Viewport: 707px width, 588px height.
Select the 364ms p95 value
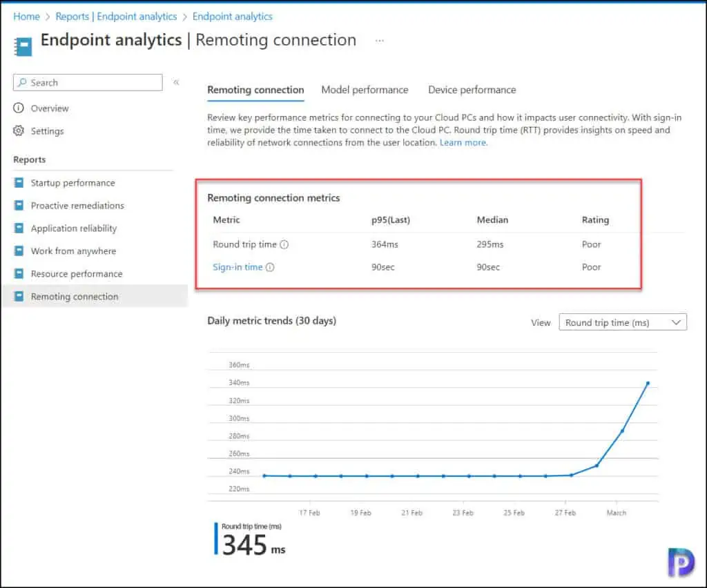(x=385, y=245)
